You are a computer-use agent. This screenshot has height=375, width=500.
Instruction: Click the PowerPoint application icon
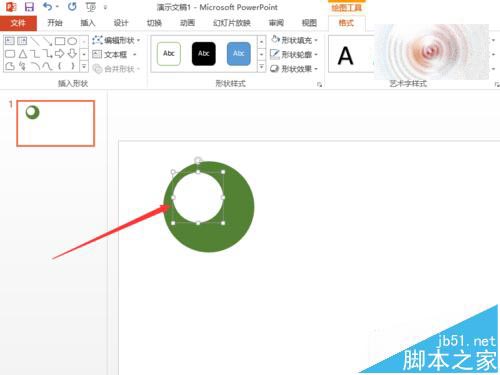tap(11, 7)
